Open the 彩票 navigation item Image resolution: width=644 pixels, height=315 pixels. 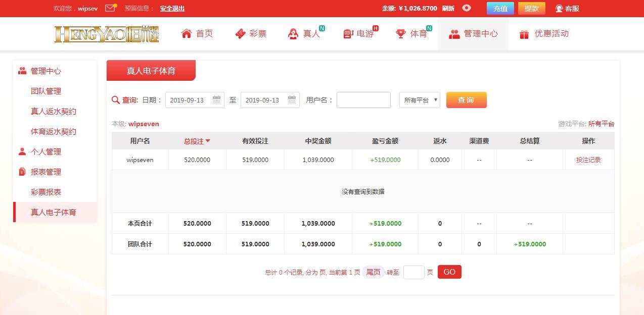tap(251, 34)
